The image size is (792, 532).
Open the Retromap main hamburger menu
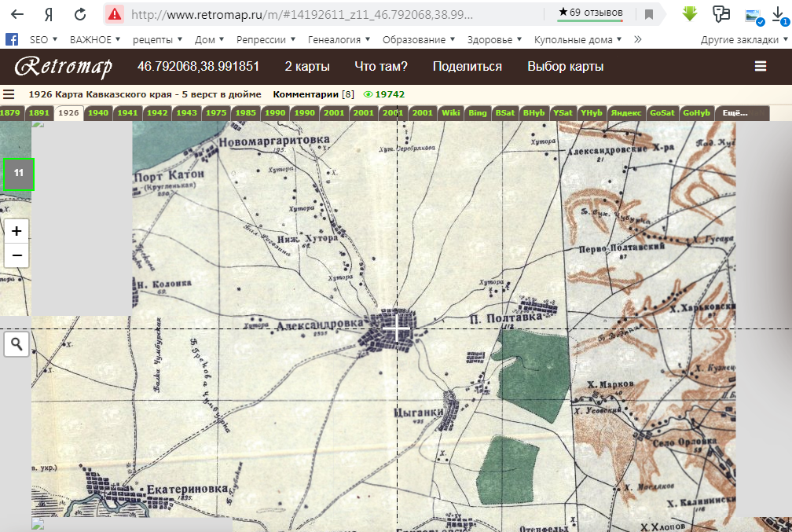click(761, 66)
